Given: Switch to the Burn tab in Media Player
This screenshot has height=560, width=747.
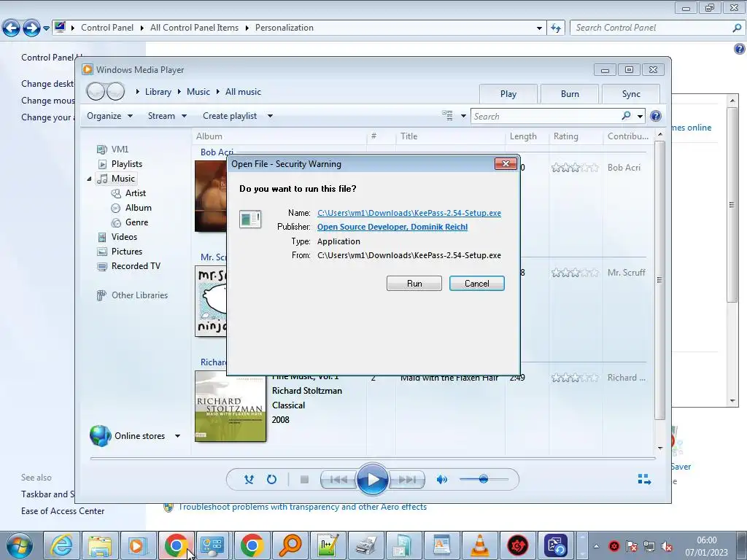Looking at the screenshot, I should click(569, 94).
